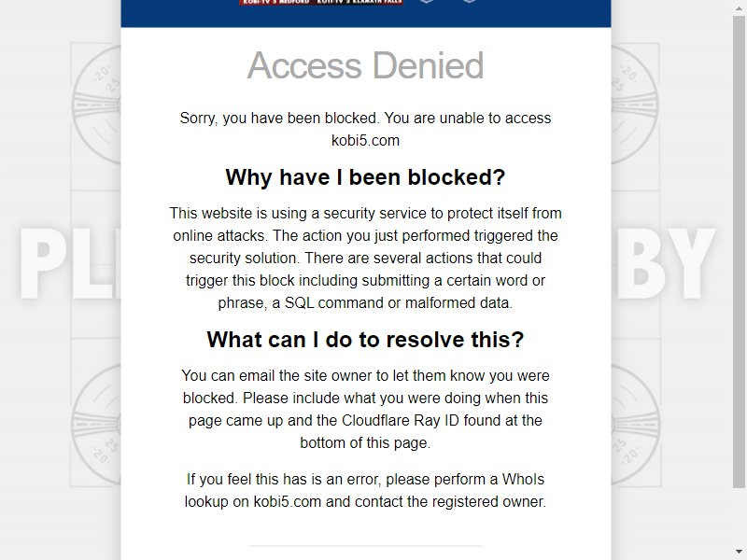
Task: Click the Why have I been blocked heading
Action: click(x=365, y=177)
